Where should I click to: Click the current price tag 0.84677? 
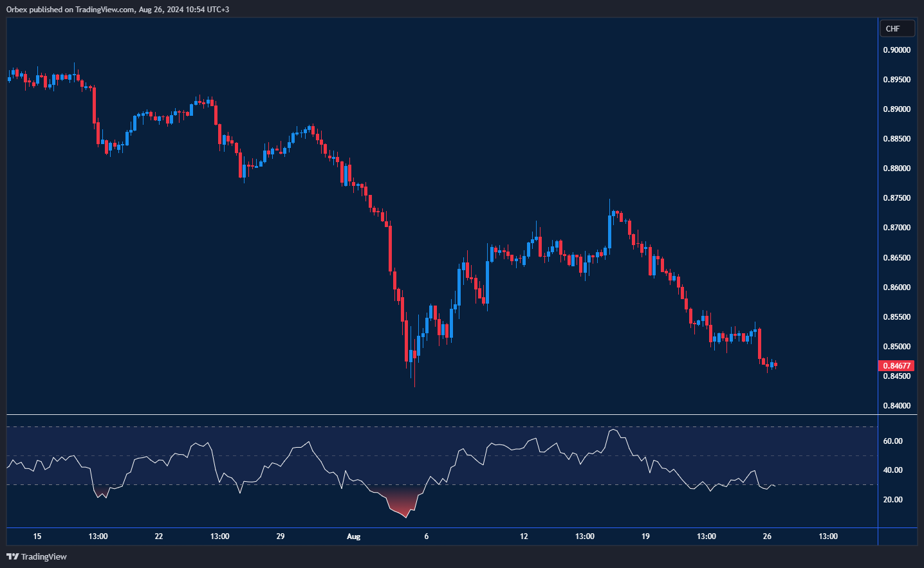tap(898, 365)
